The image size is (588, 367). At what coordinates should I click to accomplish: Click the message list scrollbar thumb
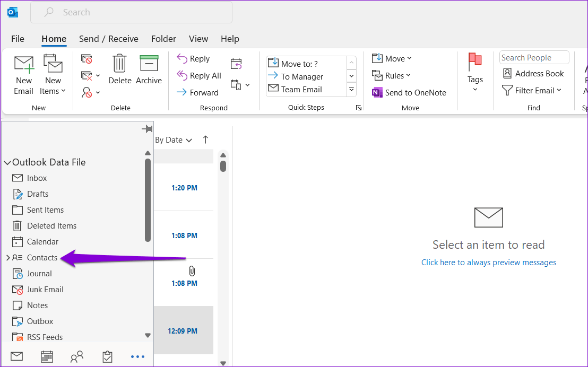(223, 166)
